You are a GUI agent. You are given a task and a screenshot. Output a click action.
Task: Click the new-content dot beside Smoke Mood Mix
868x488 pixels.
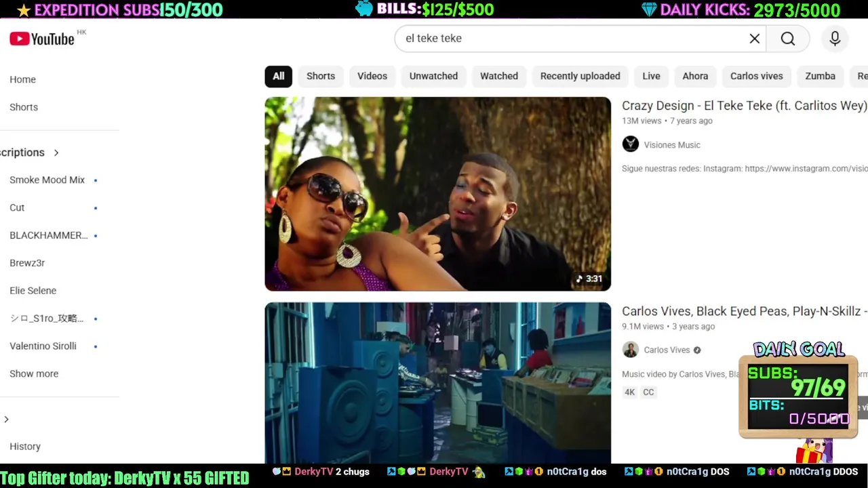(x=96, y=180)
